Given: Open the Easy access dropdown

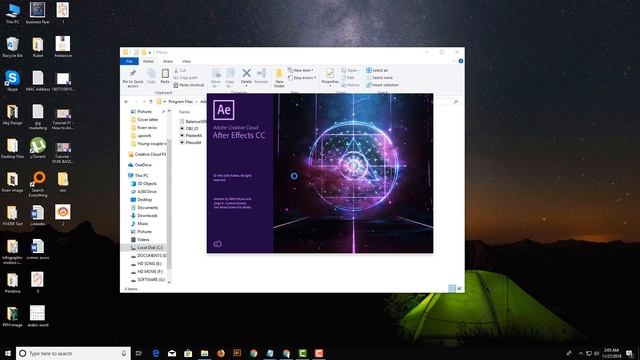Looking at the screenshot, I should tap(302, 78).
